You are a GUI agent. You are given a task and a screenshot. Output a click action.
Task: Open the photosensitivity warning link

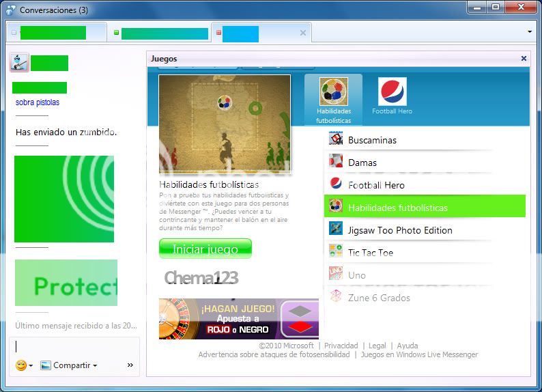[x=274, y=354]
